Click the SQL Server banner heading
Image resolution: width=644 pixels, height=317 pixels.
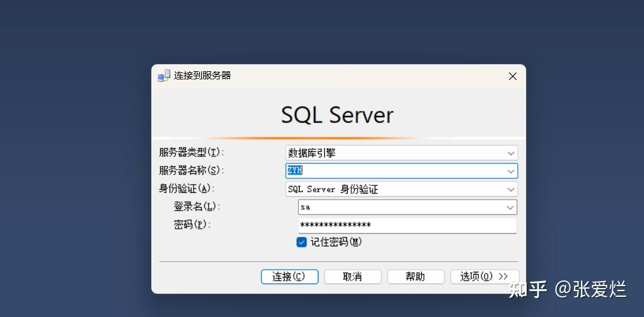[337, 115]
